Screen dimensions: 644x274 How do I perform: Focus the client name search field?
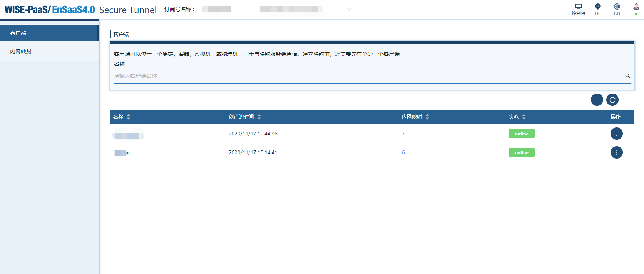point(366,76)
